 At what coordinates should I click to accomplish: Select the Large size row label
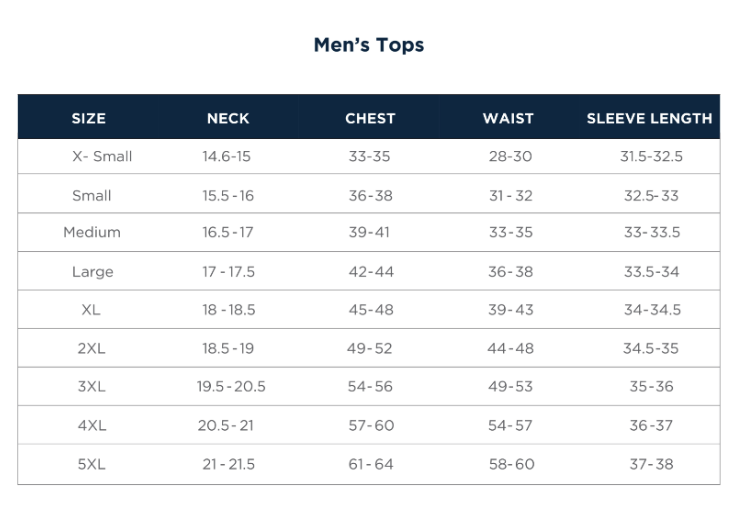coord(92,272)
